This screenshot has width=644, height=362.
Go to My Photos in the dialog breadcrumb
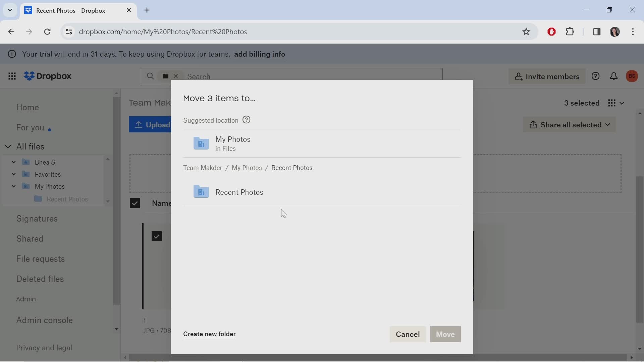coord(247,168)
